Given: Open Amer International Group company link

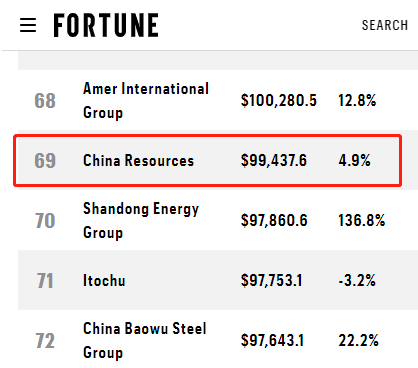Looking at the screenshot, I should [146, 100].
